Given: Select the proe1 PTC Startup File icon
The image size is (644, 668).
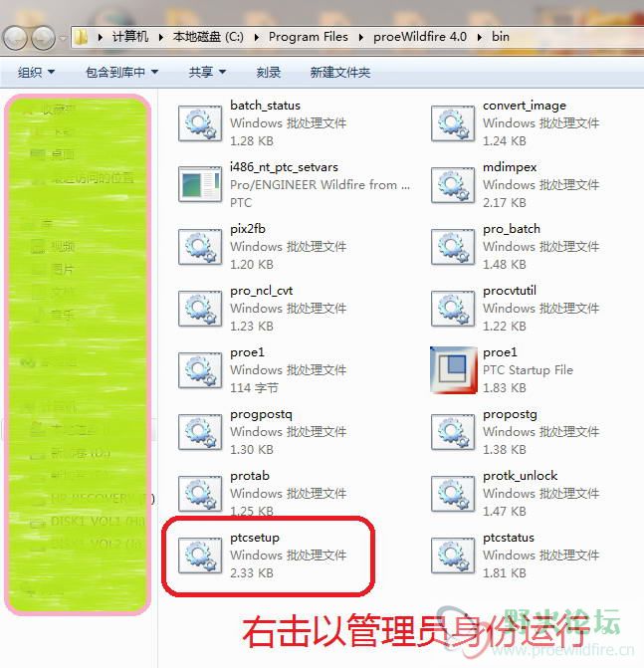Looking at the screenshot, I should 454,370.
